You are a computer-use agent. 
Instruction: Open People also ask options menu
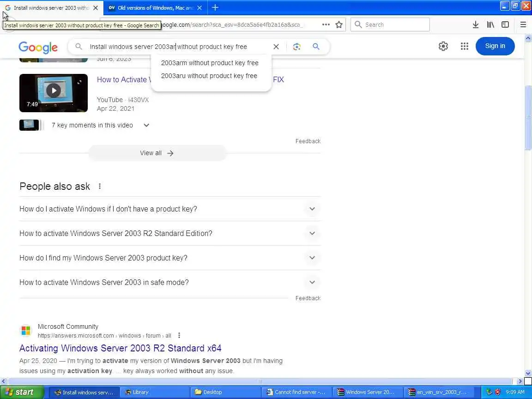pos(100,186)
